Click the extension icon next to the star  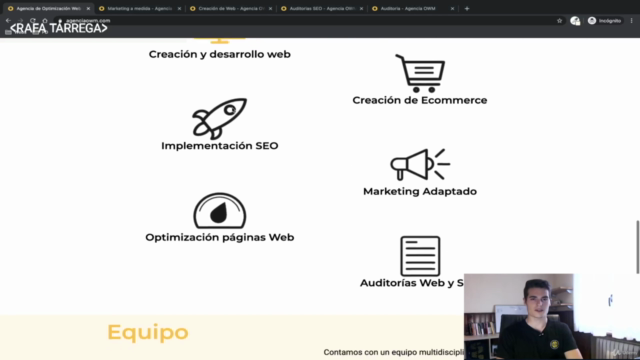pos(575,21)
